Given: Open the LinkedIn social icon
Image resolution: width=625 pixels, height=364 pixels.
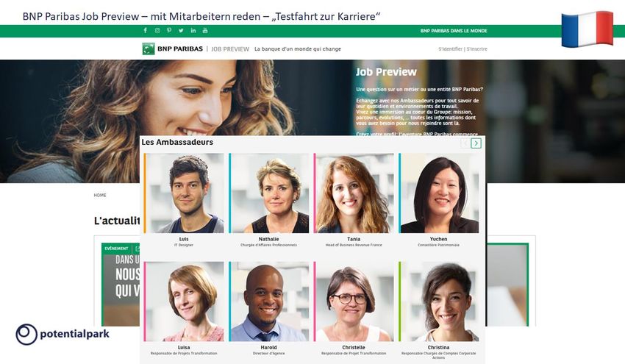Looking at the screenshot, I should point(193,30).
